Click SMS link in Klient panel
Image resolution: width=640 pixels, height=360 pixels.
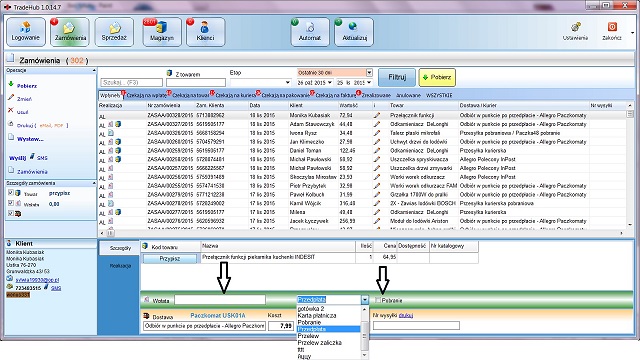click(56, 288)
